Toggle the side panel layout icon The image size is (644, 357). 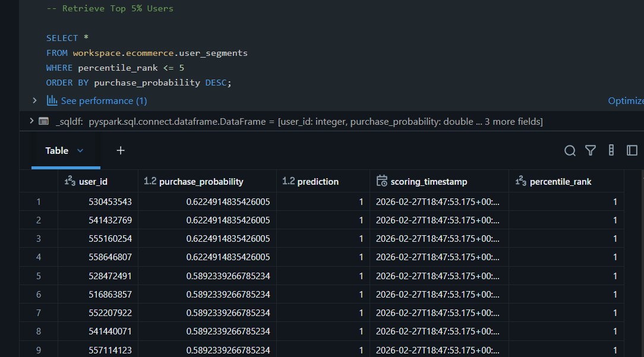(632, 150)
